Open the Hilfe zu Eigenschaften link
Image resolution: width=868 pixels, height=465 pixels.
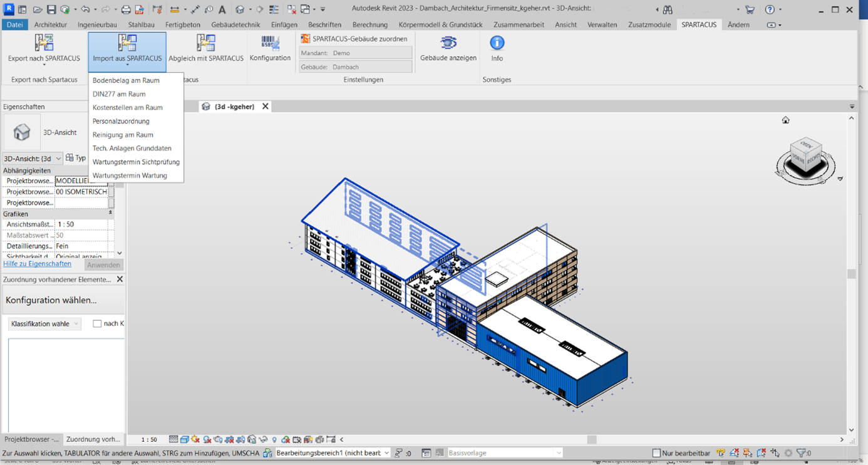click(37, 264)
